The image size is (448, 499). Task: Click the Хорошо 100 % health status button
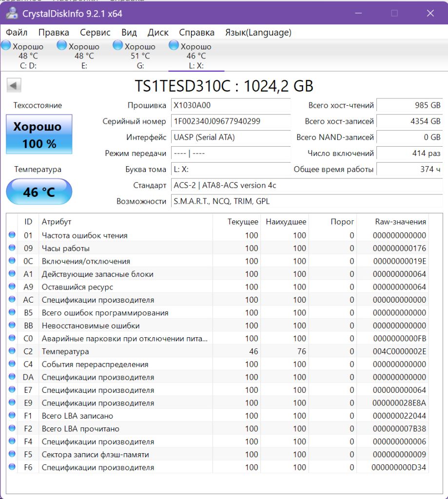[39, 134]
